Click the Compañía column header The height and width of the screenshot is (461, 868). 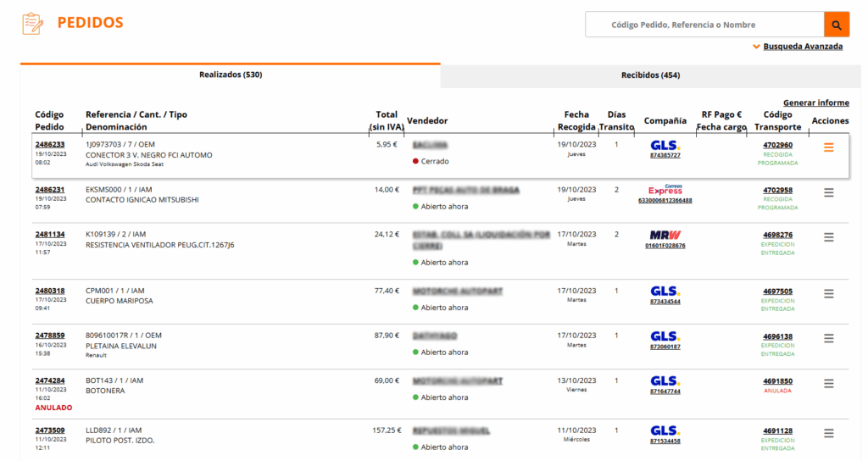pos(665,120)
